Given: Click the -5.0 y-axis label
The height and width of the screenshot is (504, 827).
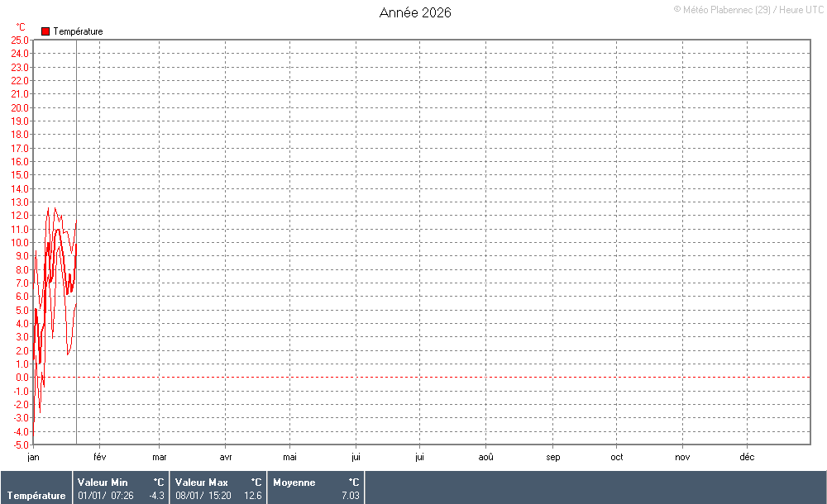Looking at the screenshot, I should (x=20, y=445).
